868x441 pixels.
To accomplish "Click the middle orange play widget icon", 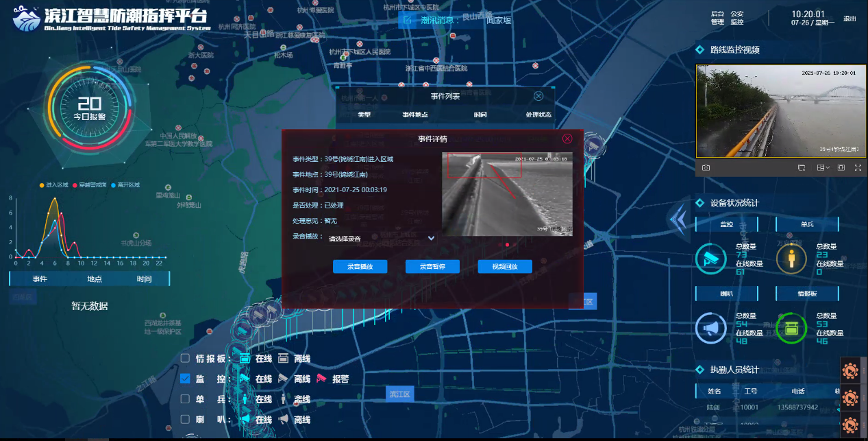I will tap(850, 398).
